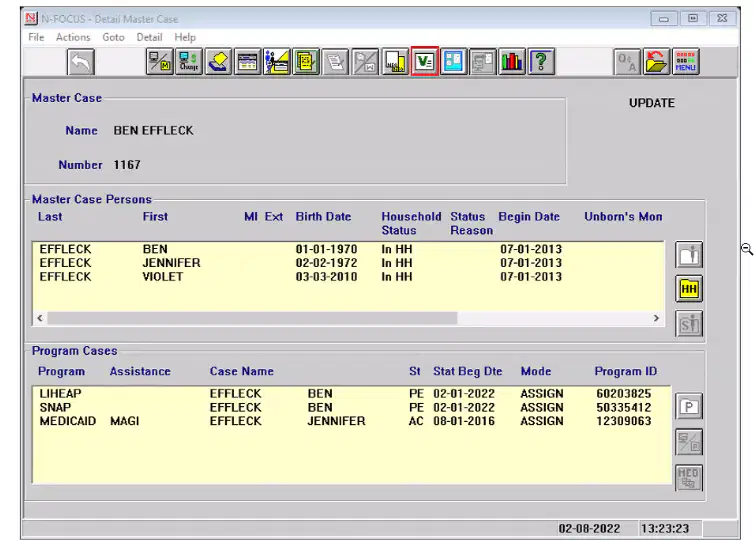Click the greyed document paper icon

pos(336,62)
